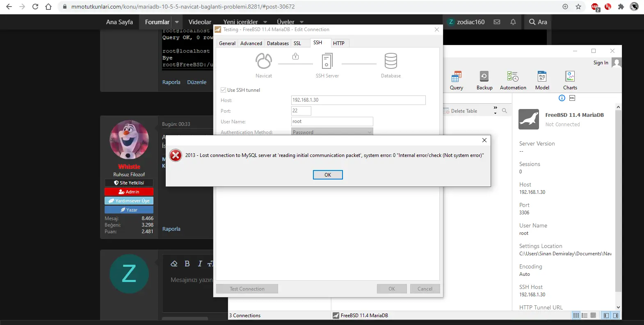Open browser extensions puzzle icon

pos(621,7)
